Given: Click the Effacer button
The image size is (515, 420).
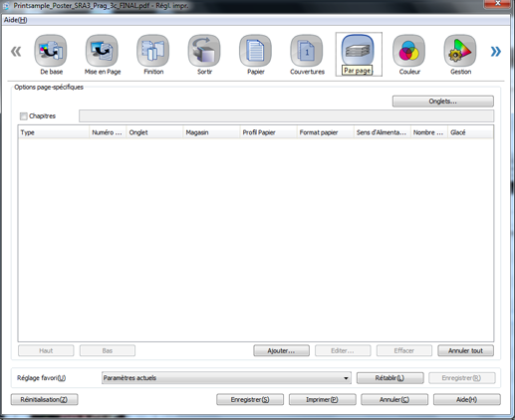Looking at the screenshot, I should click(x=404, y=350).
